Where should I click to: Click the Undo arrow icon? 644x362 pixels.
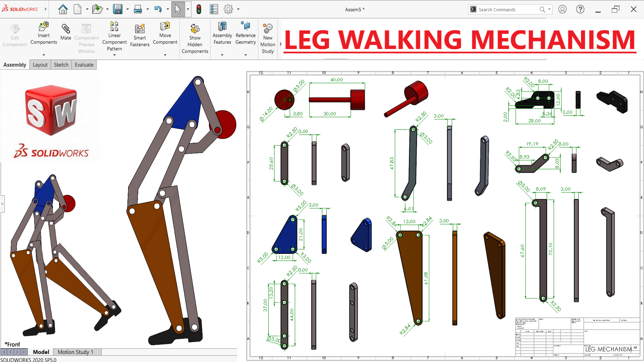(x=158, y=9)
